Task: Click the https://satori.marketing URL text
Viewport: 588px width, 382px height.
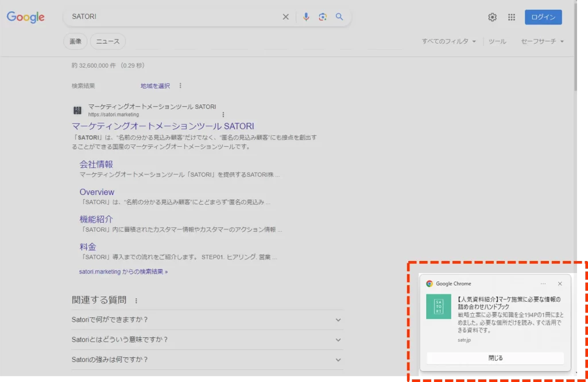Action: click(x=114, y=115)
